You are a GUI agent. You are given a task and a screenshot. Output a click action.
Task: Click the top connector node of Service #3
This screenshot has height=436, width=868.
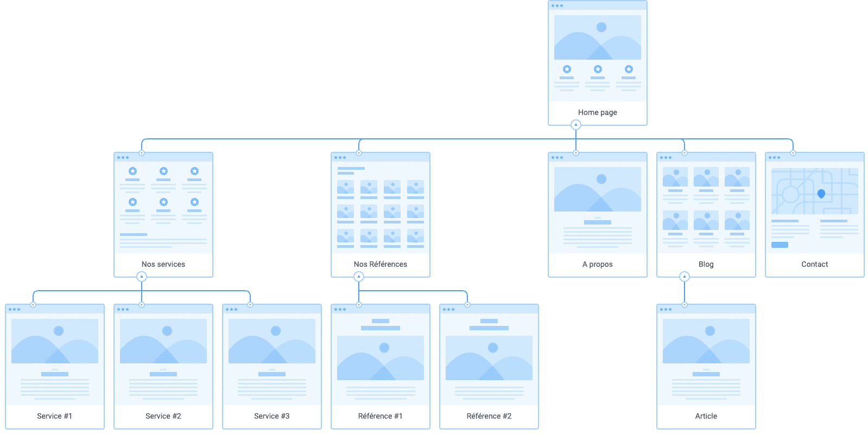(250, 305)
